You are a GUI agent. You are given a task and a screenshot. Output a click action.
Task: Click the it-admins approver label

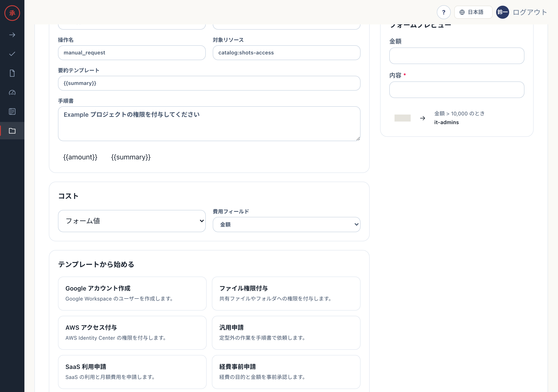[446, 122]
